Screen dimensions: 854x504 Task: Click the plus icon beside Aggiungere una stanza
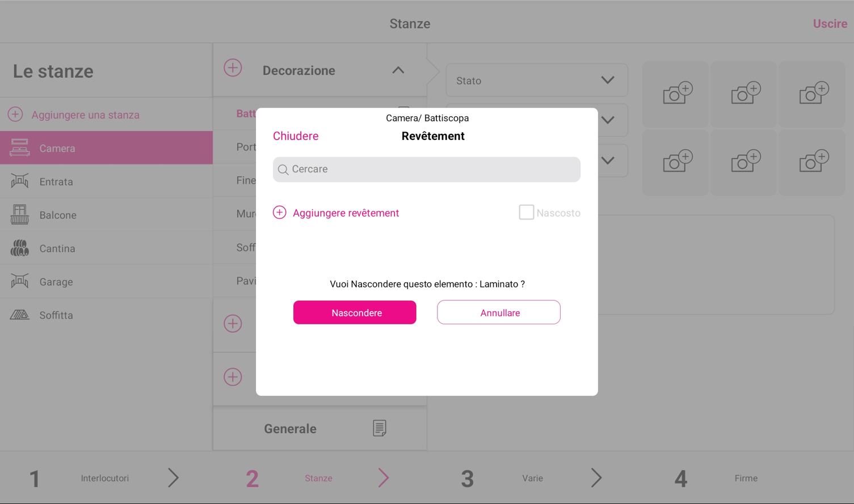click(15, 115)
